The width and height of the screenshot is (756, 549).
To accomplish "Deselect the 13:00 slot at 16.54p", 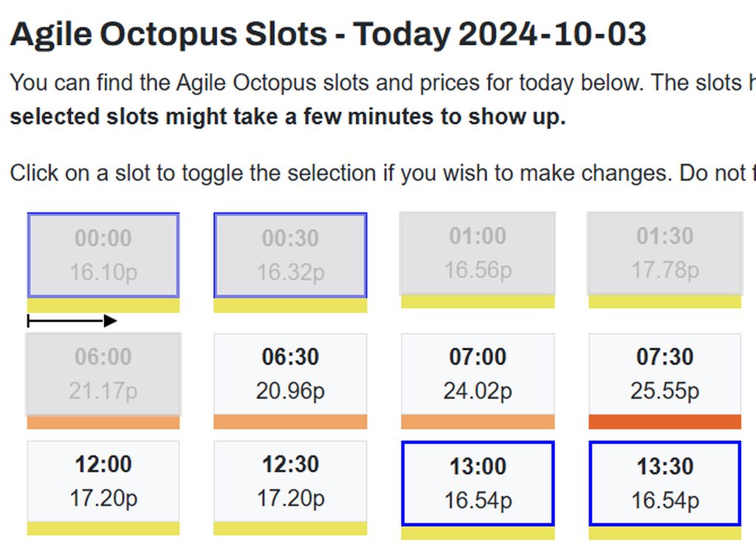I will coord(478,483).
